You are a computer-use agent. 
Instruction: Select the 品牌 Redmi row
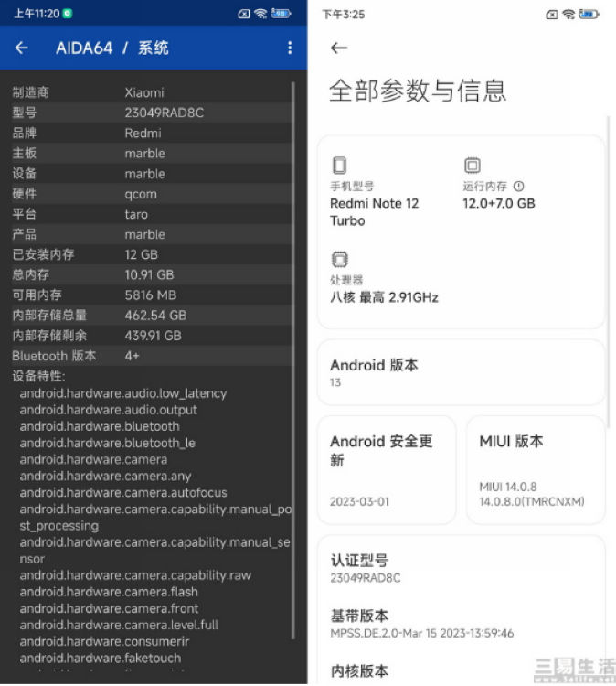coord(151,133)
